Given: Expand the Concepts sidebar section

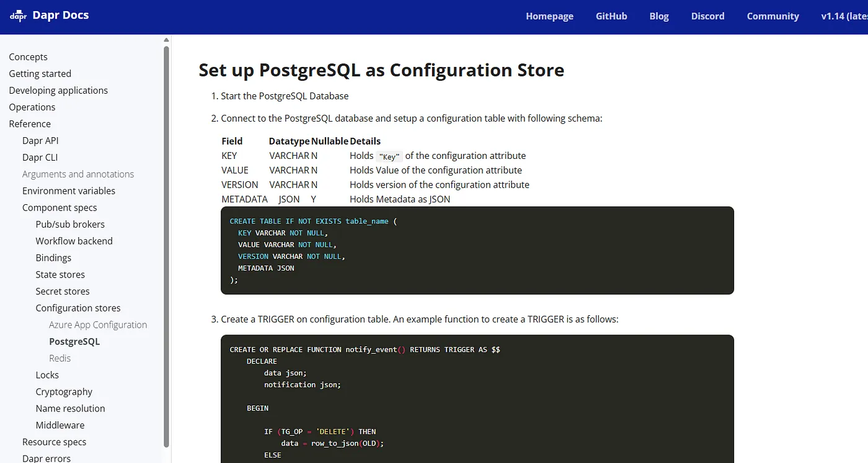Looking at the screenshot, I should [28, 56].
